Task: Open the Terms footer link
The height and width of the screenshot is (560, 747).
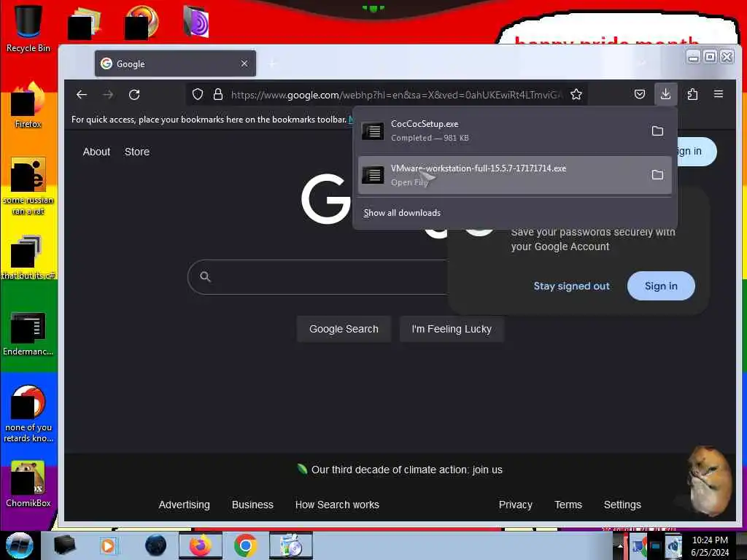Action: coord(568,505)
